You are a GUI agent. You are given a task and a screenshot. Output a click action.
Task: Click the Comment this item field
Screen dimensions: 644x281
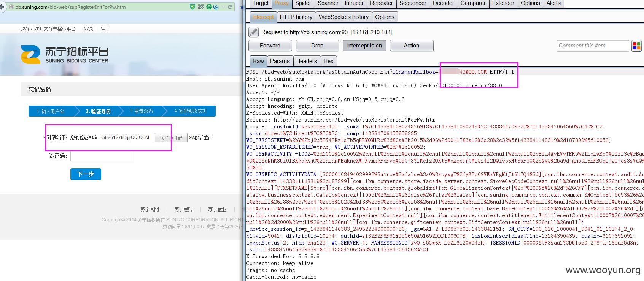coord(593,46)
